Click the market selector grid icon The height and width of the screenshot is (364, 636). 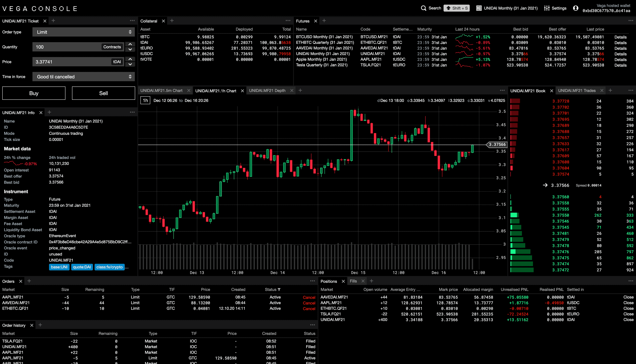(478, 8)
